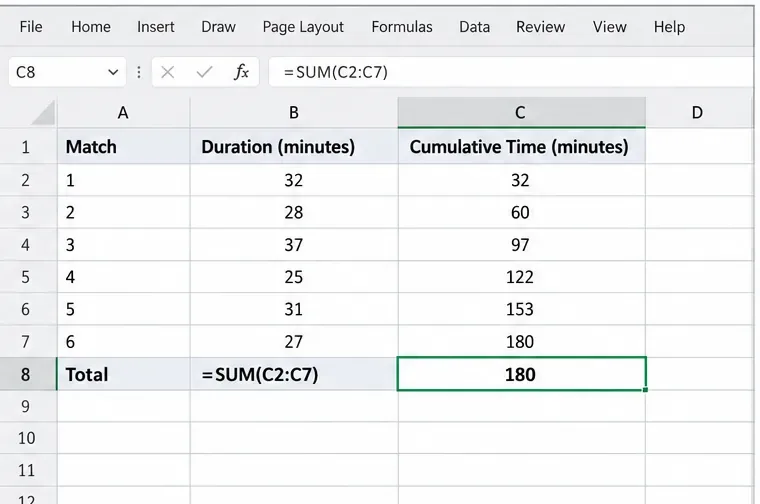Select column C header
Screen dimensions: 760x504
(x=522, y=112)
